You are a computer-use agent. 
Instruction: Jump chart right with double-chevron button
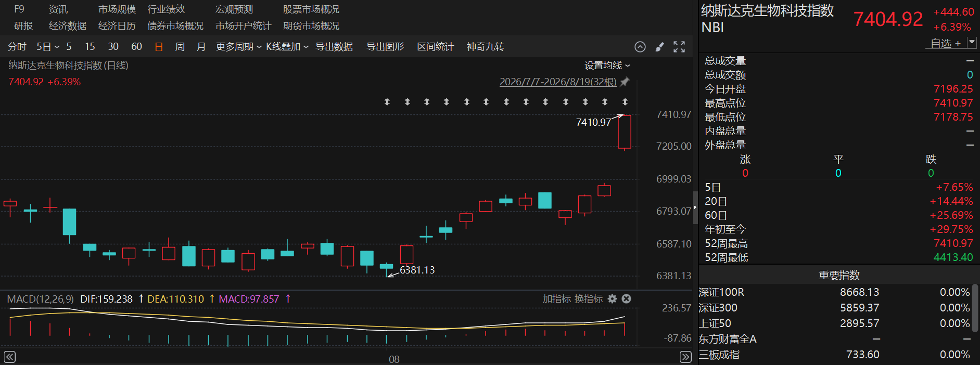[686, 357]
